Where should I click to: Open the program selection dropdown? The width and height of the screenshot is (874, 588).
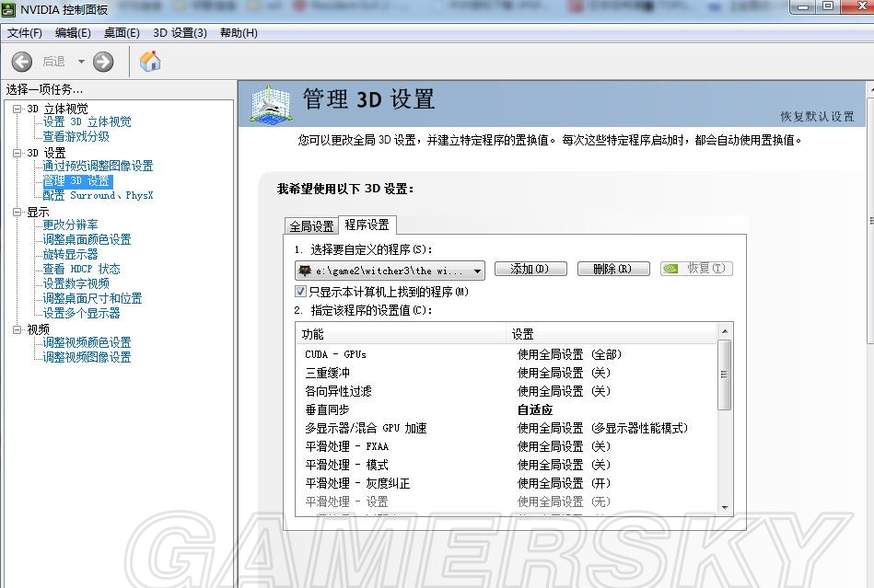(x=477, y=271)
